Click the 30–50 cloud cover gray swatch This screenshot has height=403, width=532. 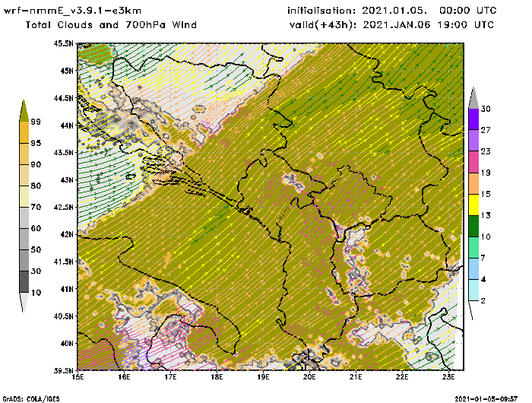pyautogui.click(x=24, y=260)
